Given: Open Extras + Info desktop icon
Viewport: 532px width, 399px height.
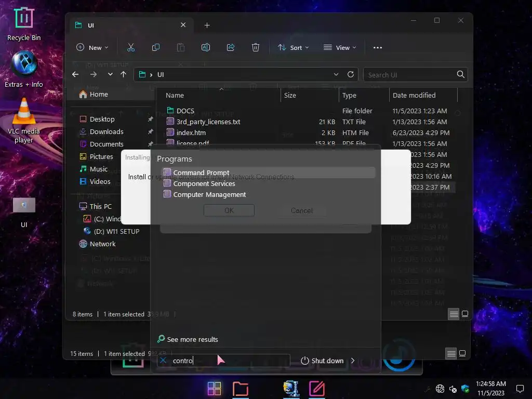Looking at the screenshot, I should (x=24, y=70).
